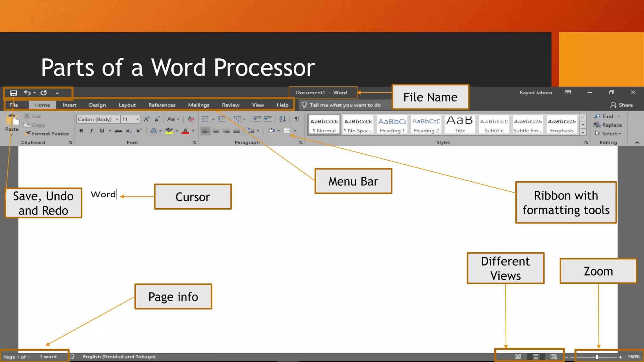
Task: Toggle show paragraph marks button
Action: coord(297,119)
